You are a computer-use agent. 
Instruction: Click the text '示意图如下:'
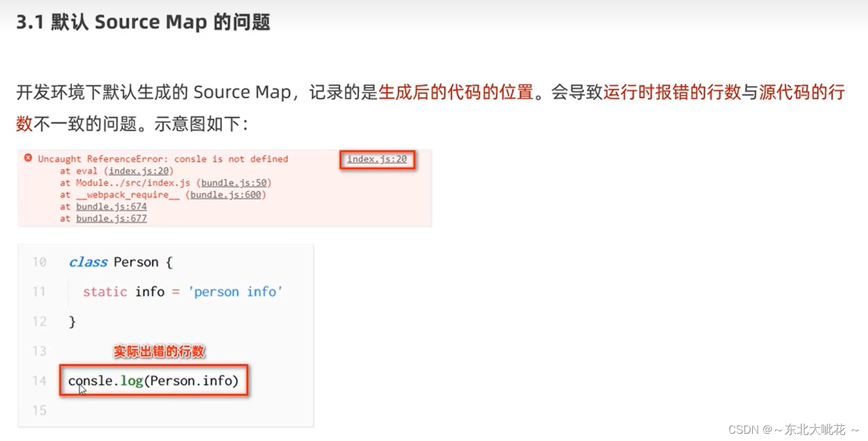click(x=201, y=124)
